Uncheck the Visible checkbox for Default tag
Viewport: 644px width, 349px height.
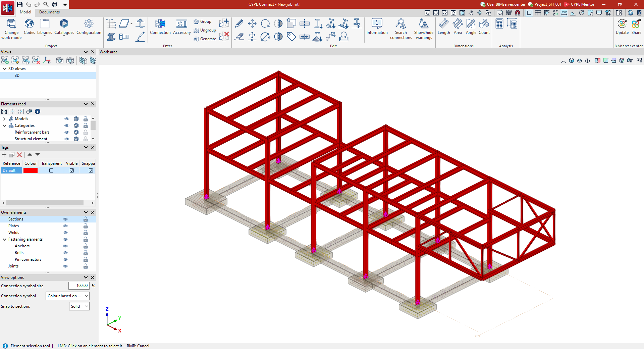click(72, 170)
